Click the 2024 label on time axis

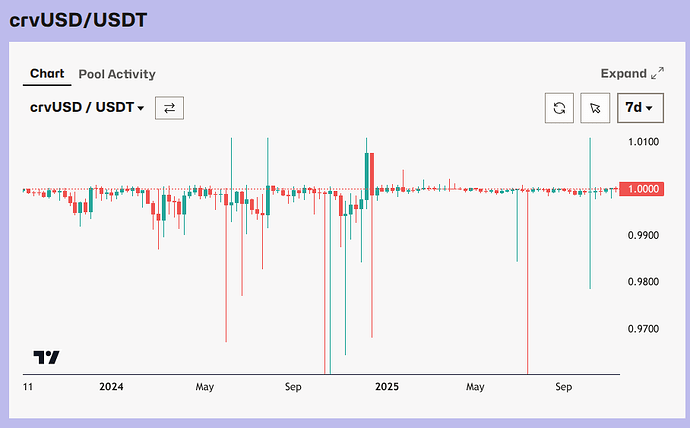coord(111,386)
